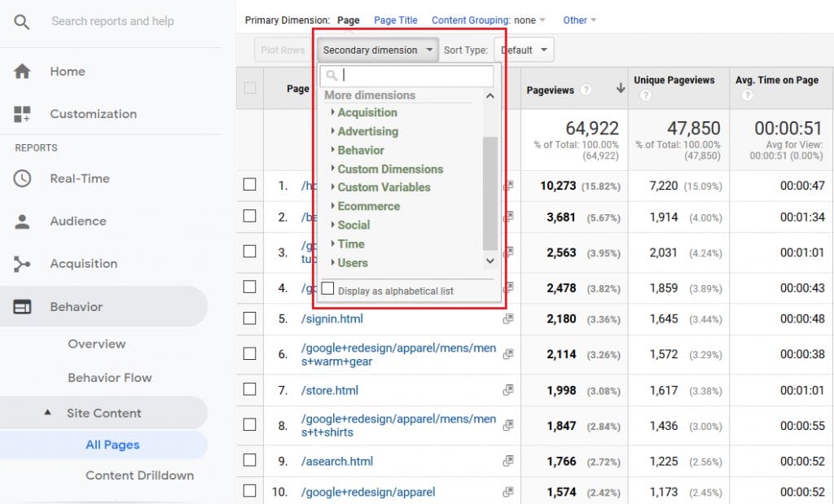
Task: Click the Behavior panel icon
Action: (22, 307)
